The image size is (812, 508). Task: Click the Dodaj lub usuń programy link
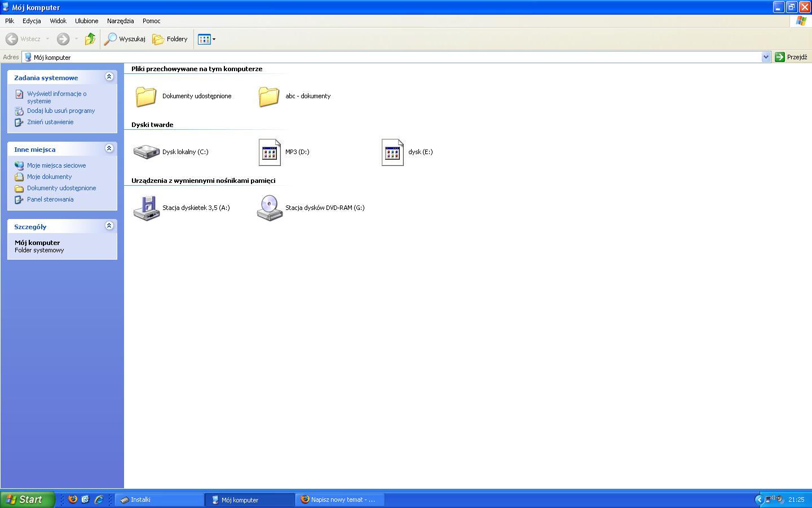point(61,111)
